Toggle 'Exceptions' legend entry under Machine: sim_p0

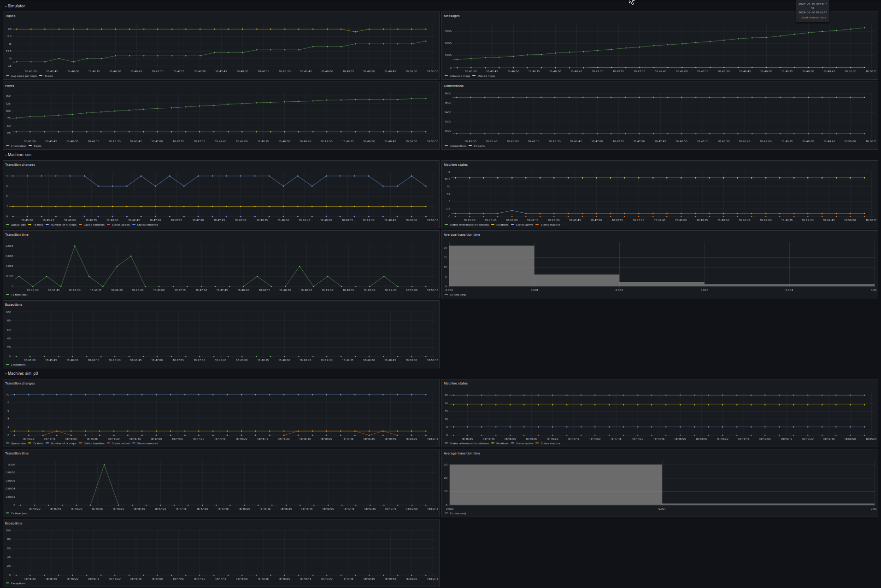(x=18, y=583)
